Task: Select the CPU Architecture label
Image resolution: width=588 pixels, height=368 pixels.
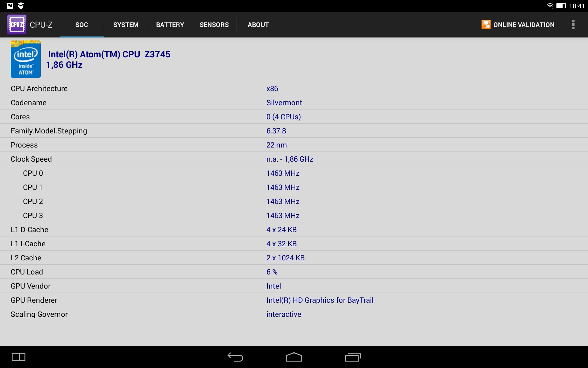Action: coord(39,89)
